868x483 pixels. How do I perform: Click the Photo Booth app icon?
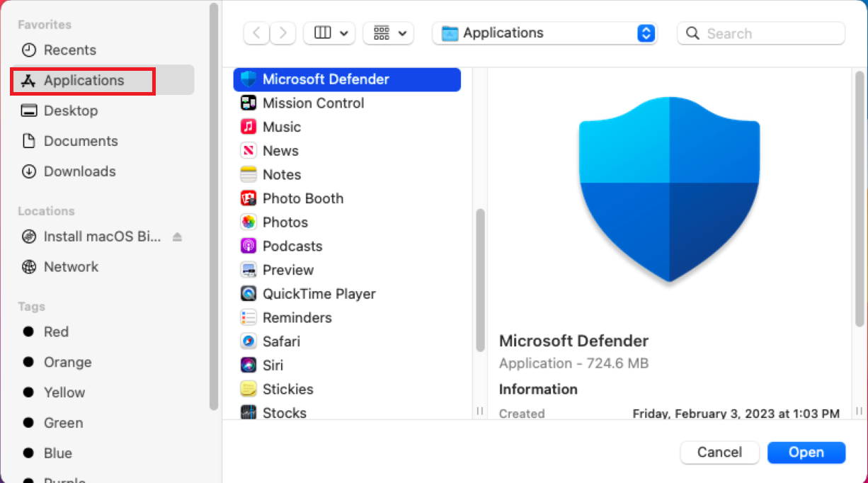point(248,198)
